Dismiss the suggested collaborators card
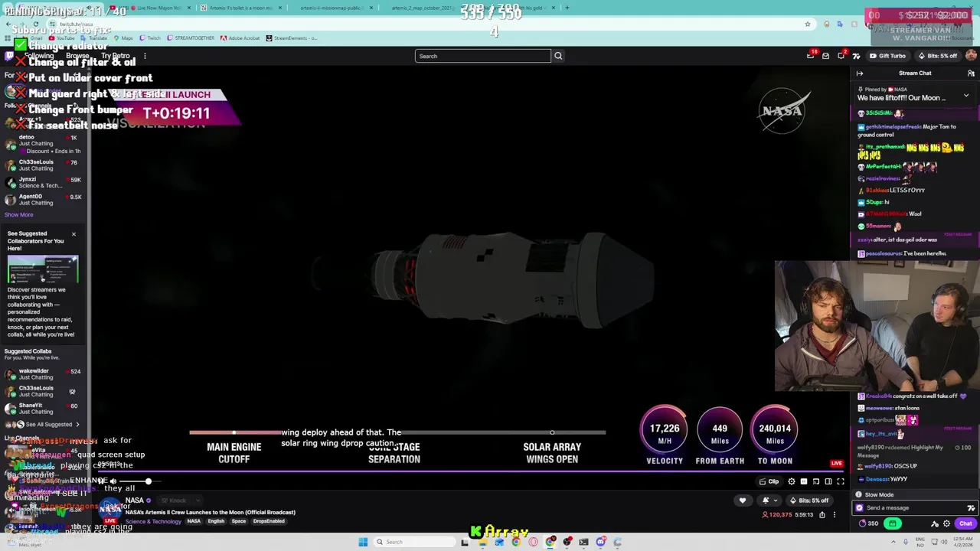980x551 pixels. pyautogui.click(x=73, y=234)
